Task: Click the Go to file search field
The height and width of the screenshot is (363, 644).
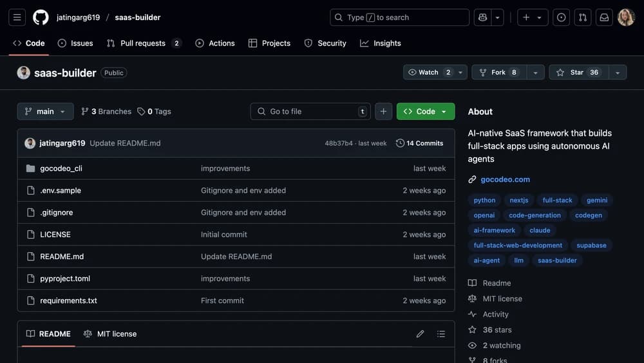Action: 310,112
